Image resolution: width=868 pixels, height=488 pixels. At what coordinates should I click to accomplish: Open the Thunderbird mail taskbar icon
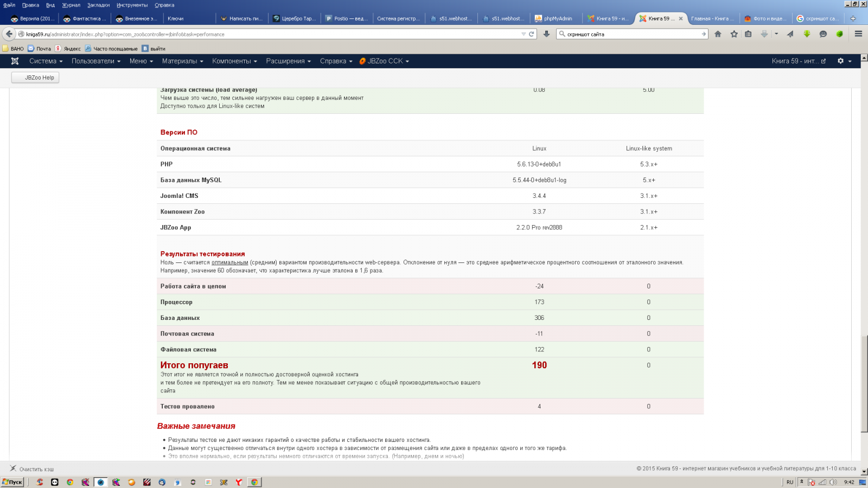click(162, 482)
